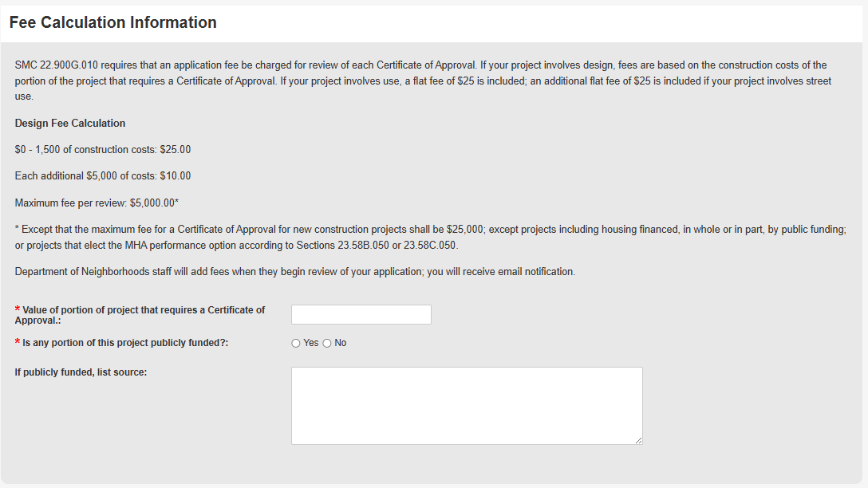Click the Design Fee Calculation subheading

(70, 123)
